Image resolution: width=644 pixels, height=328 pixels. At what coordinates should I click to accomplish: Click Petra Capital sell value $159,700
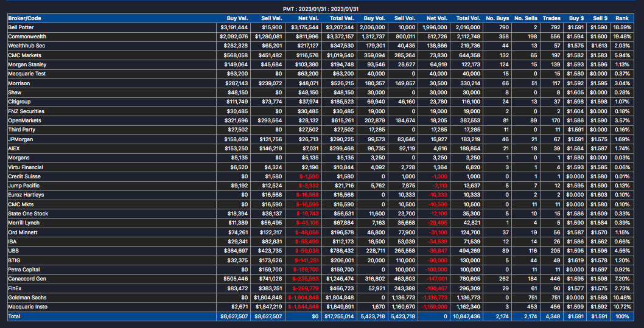click(271, 270)
